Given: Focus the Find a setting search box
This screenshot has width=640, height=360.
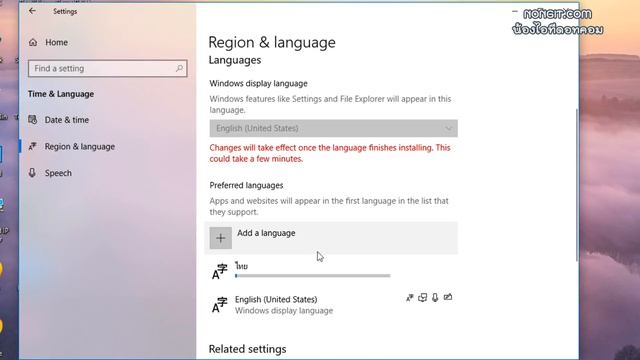Looking at the screenshot, I should coord(108,68).
